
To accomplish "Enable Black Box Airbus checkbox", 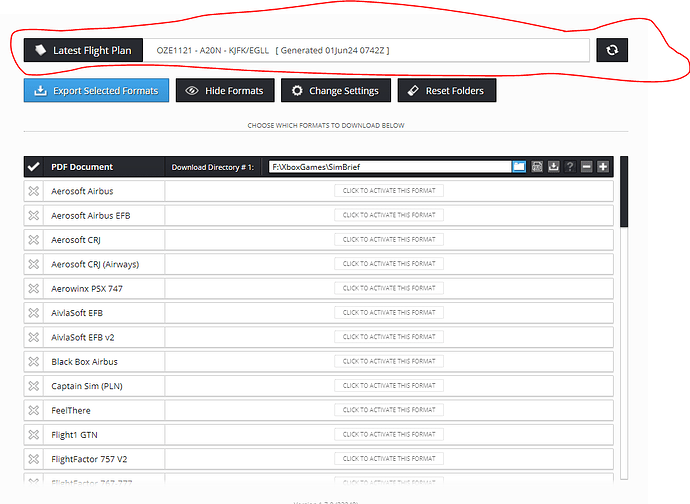I will click(x=33, y=361).
